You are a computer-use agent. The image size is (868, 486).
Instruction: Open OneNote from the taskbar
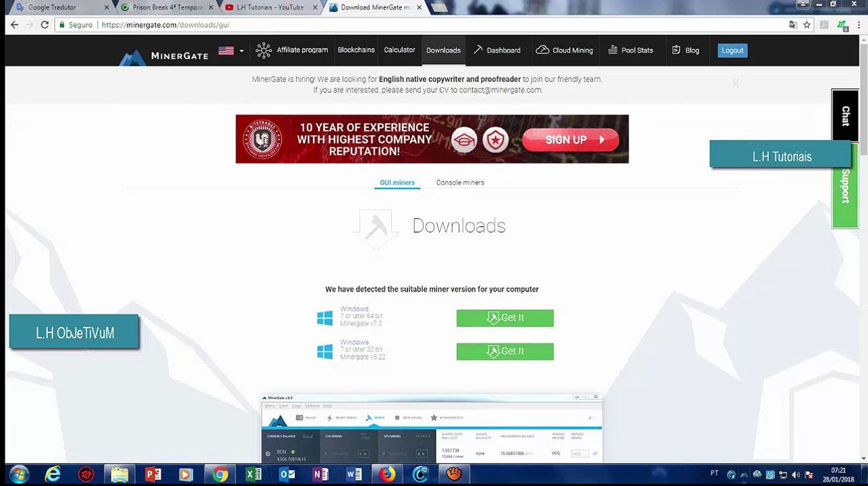point(320,475)
